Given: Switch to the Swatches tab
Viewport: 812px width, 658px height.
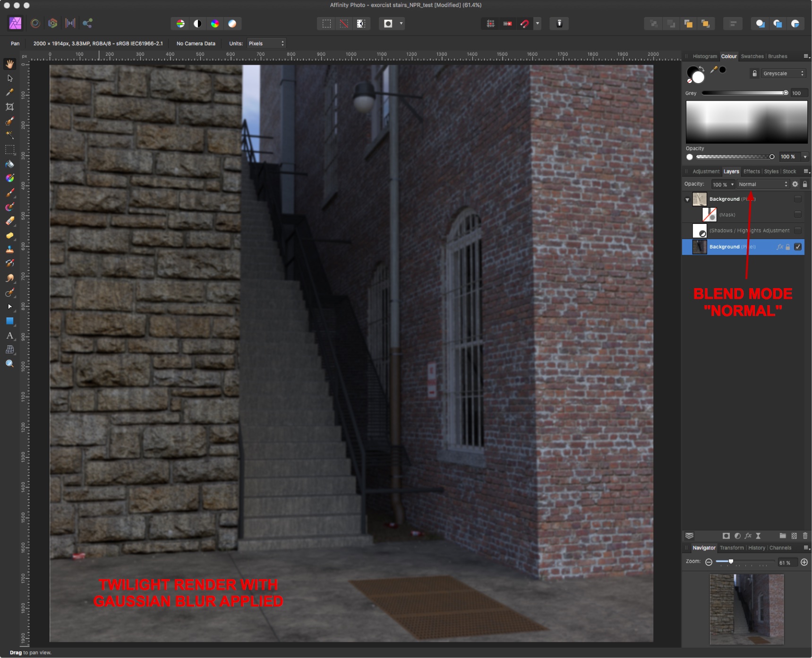Looking at the screenshot, I should click(x=752, y=56).
